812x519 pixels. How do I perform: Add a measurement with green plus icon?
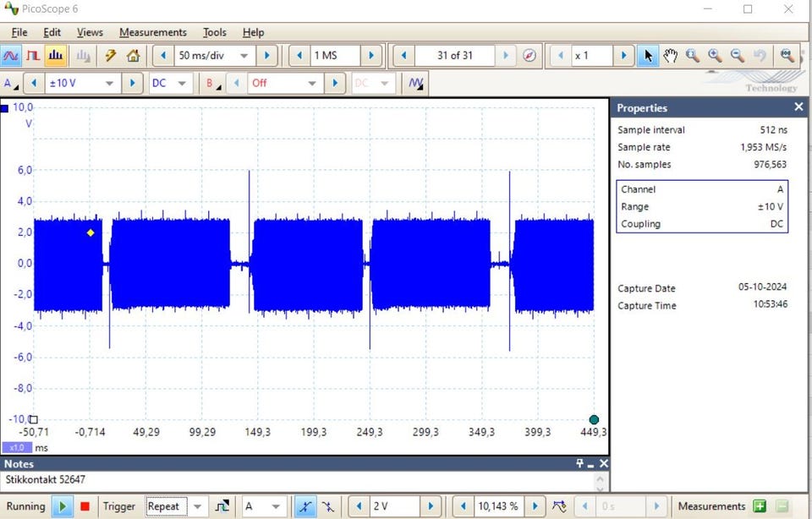pyautogui.click(x=760, y=506)
